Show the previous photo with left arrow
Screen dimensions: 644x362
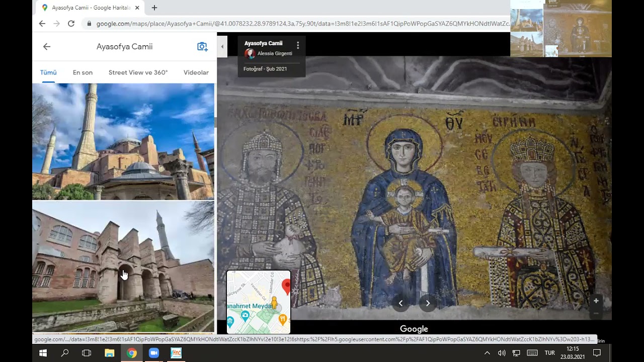401,303
